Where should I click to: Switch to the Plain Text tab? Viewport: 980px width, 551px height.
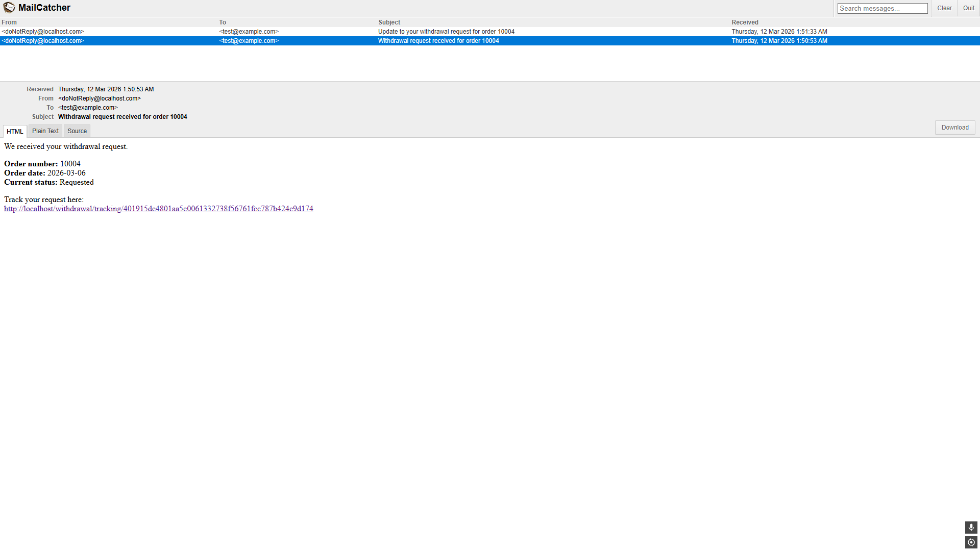point(45,131)
